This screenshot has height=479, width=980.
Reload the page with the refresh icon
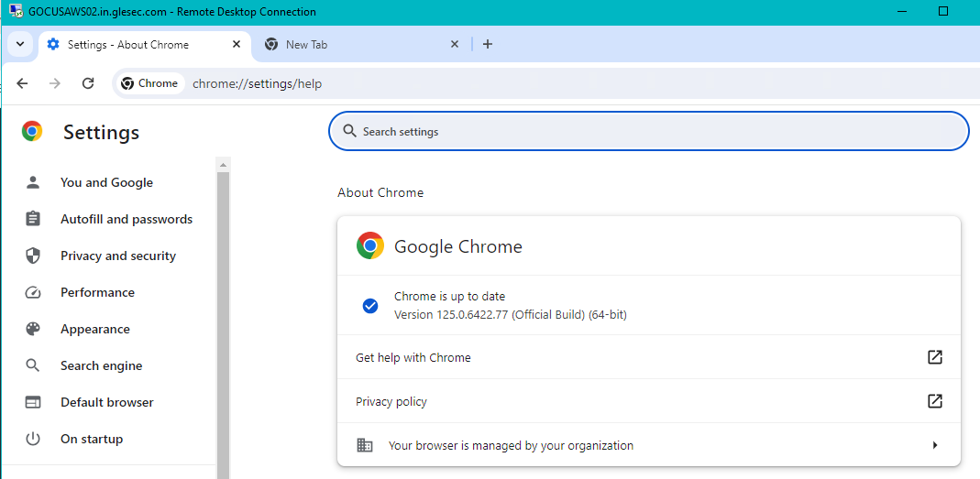(88, 83)
